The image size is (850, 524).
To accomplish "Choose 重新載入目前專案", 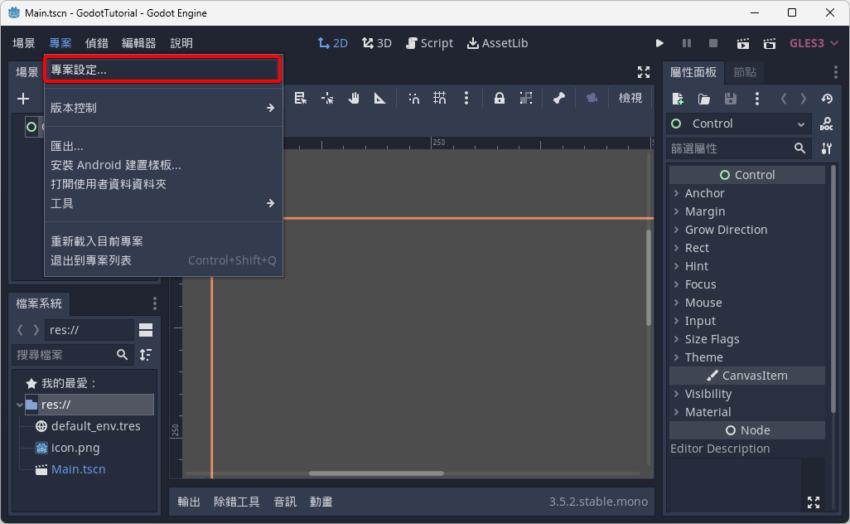I will point(163,241).
